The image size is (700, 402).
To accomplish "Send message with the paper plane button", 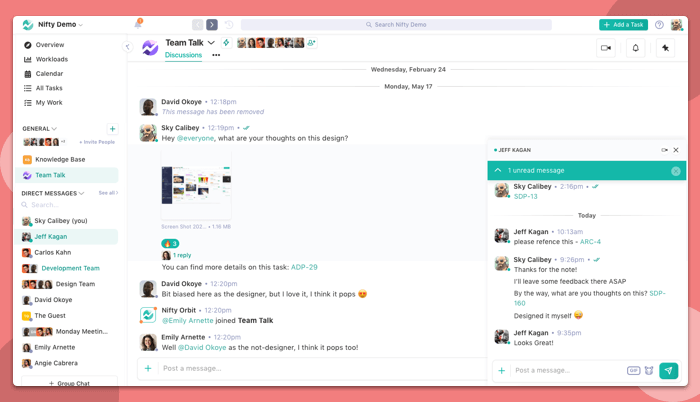I will [668, 370].
